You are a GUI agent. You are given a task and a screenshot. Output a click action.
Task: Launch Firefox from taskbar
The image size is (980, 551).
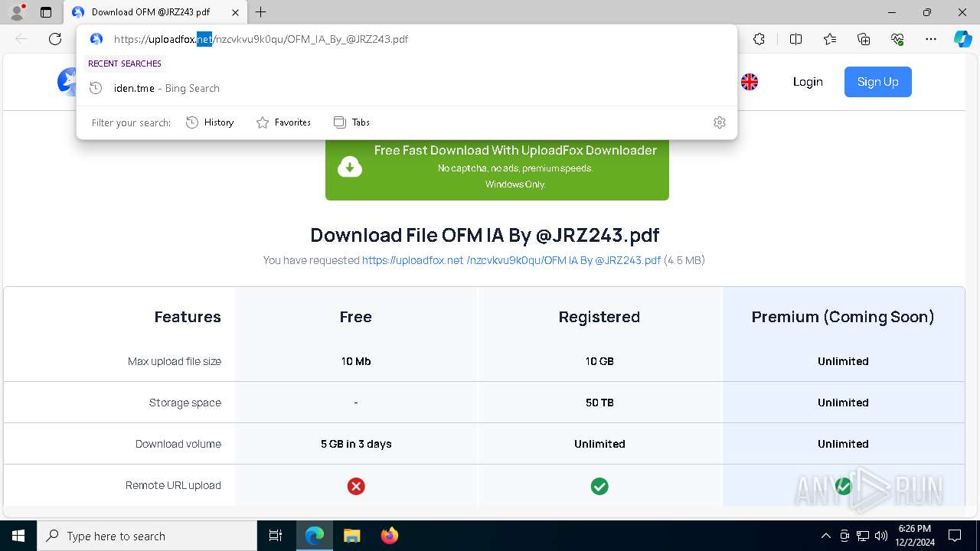coord(389,536)
